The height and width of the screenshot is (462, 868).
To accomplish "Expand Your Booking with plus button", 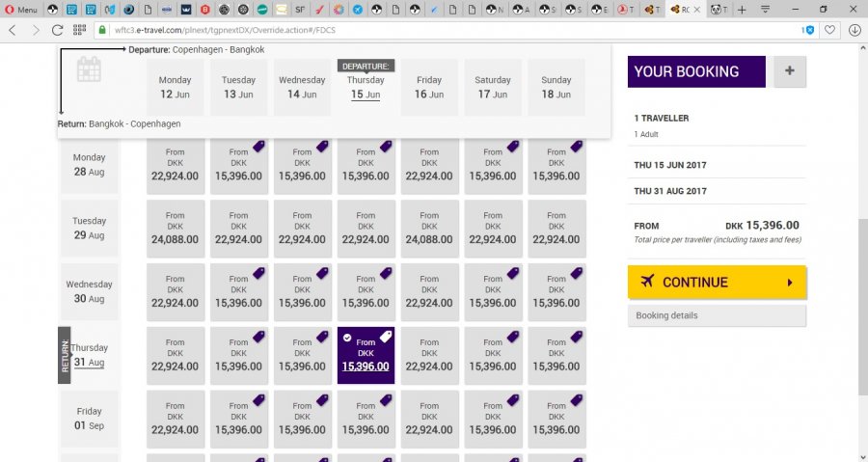I will tap(789, 71).
